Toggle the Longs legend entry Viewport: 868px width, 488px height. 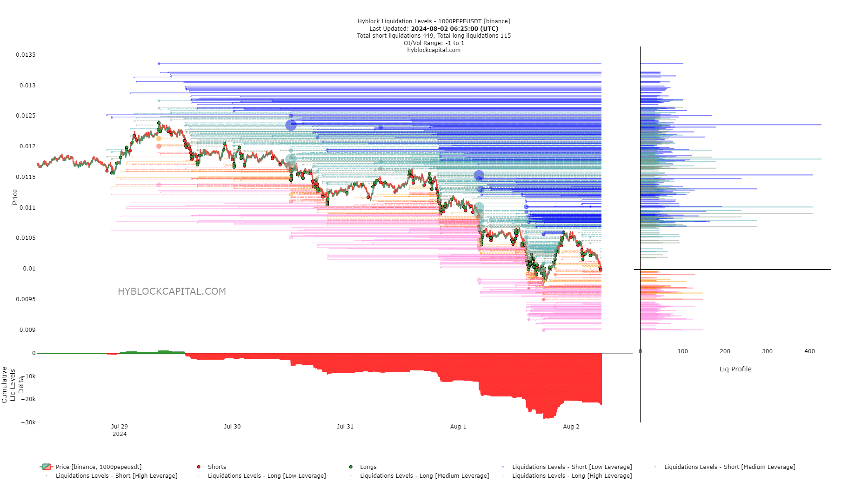click(363, 467)
